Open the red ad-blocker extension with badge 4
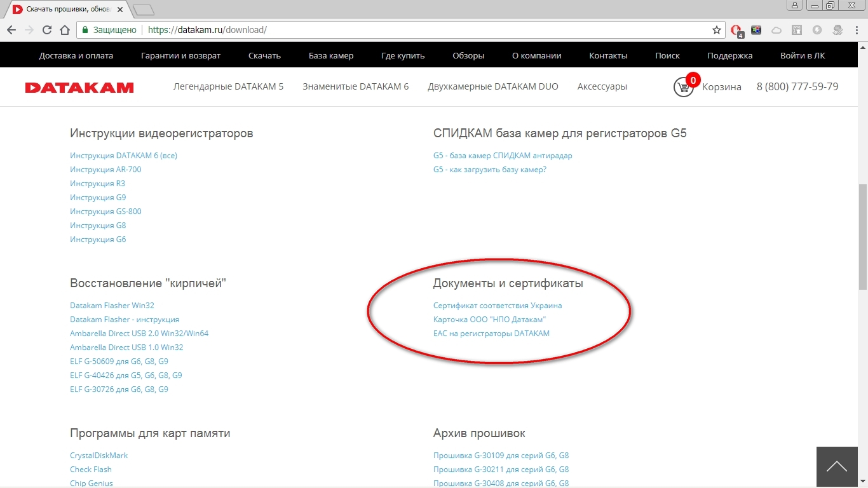The image size is (868, 488). [736, 30]
